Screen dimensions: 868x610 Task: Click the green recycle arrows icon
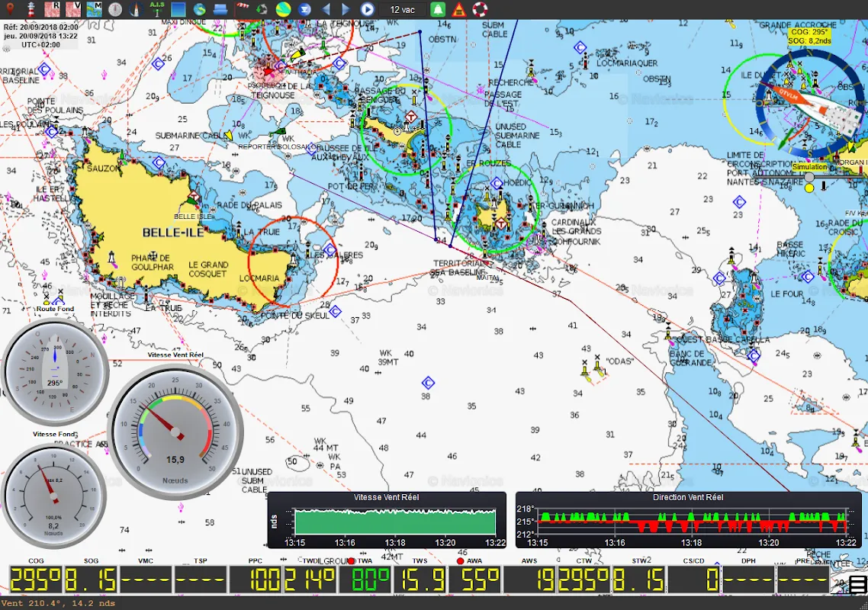click(x=262, y=9)
